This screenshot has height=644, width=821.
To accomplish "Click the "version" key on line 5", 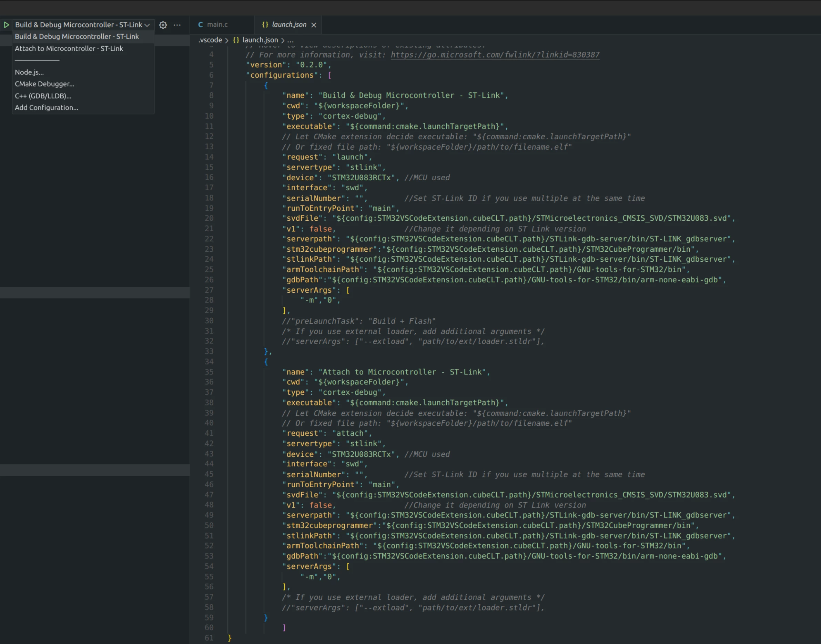I will [266, 65].
